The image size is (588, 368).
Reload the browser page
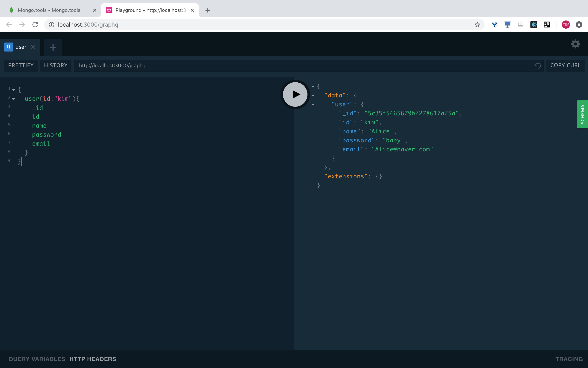[x=35, y=25]
